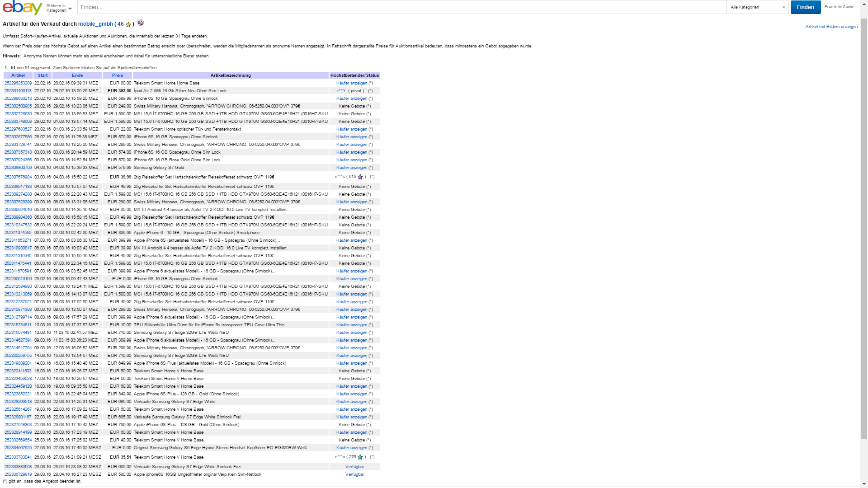Click the Artikelbezeichnung column header
This screenshot has height=488, width=868.
(231, 75)
